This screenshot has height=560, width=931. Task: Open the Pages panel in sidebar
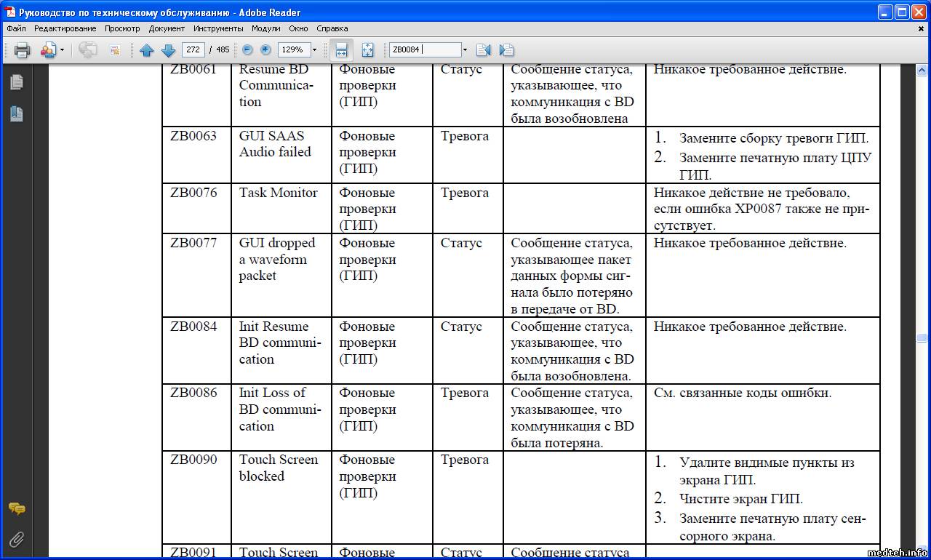[17, 82]
